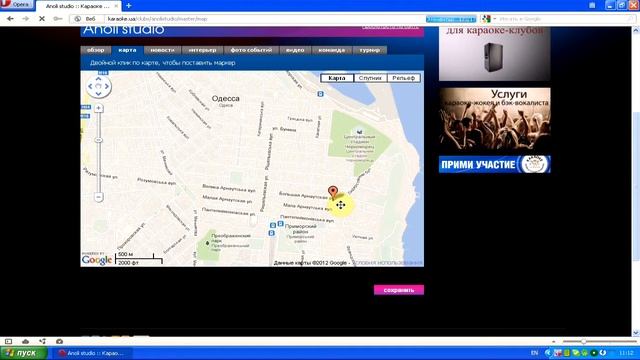Click the ПРИМИ УЧАСТИЕ banner

pos(495,164)
